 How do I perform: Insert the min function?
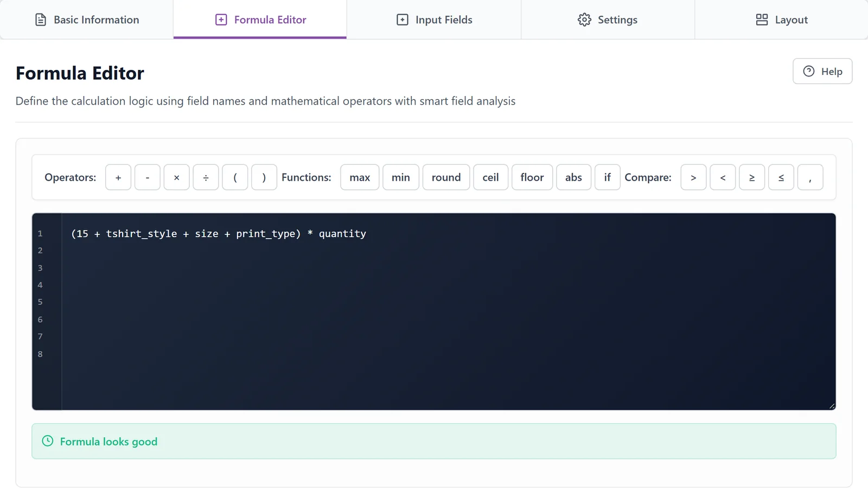tap(401, 177)
